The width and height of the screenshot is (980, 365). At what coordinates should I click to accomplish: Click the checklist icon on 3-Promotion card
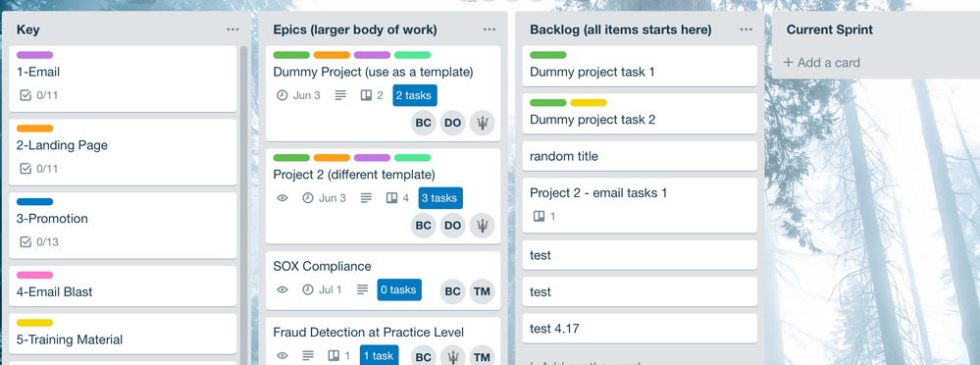(26, 242)
